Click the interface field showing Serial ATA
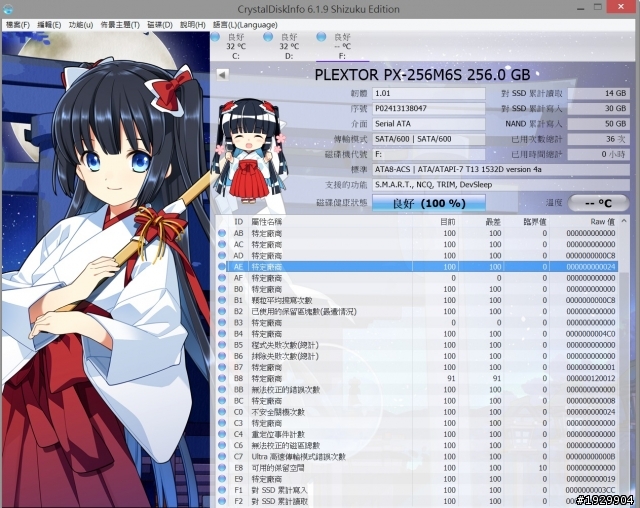This screenshot has height=508, width=640. pyautogui.click(x=429, y=124)
